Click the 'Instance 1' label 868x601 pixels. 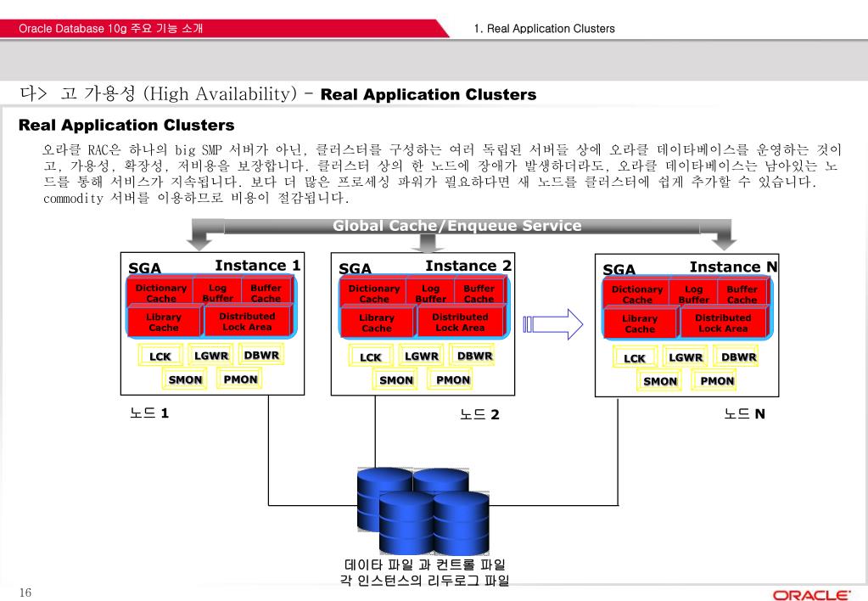pyautogui.click(x=257, y=266)
